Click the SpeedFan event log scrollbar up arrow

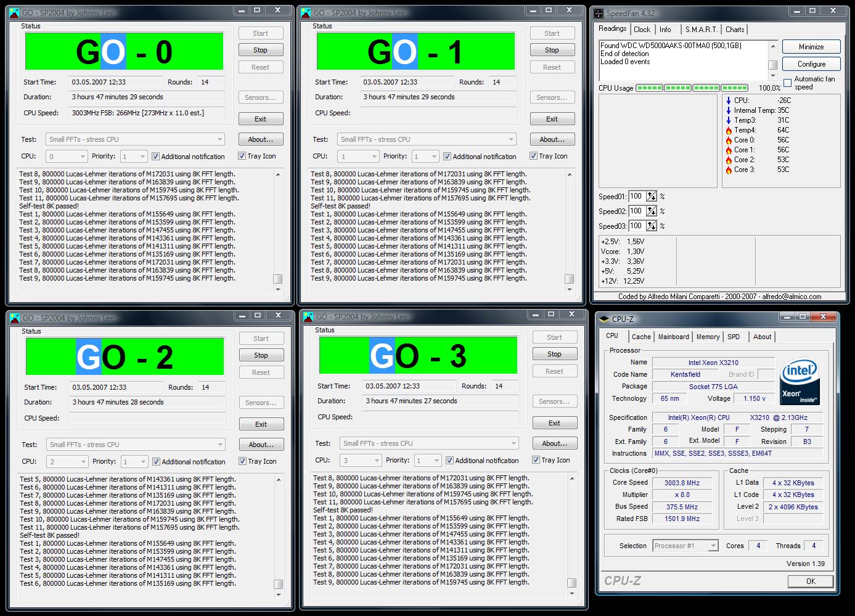[x=772, y=46]
